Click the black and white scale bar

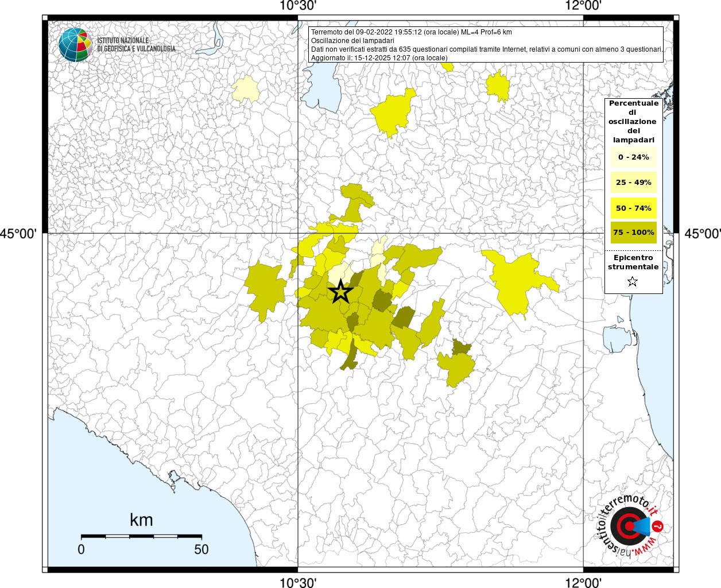141,536
